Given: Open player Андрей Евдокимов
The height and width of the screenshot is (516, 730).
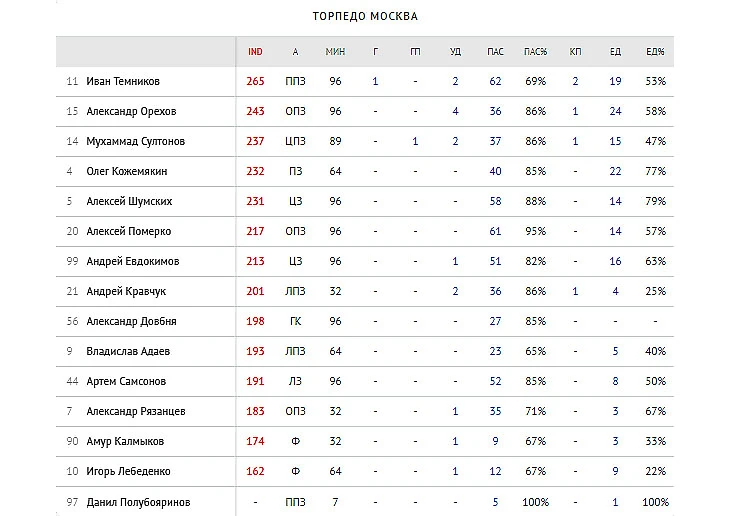Looking at the screenshot, I should click(x=131, y=262).
